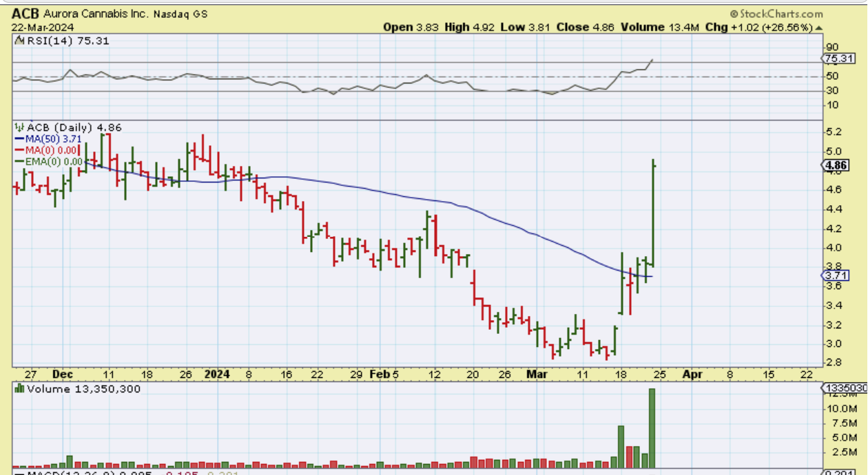Click the 10 level on RSI axis
Image resolution: width=868 pixels, height=475 pixels.
[x=831, y=105]
